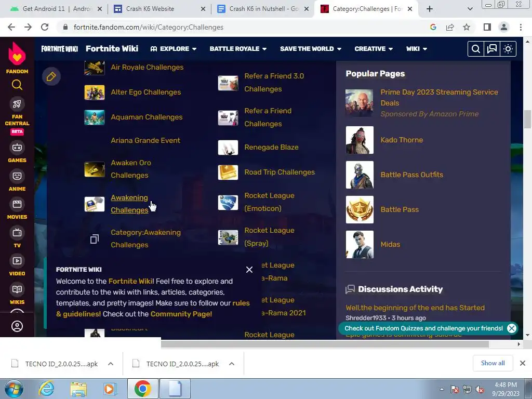Open the tab search dropdown arrow
The width and height of the screenshot is (532, 399).
[470, 9]
